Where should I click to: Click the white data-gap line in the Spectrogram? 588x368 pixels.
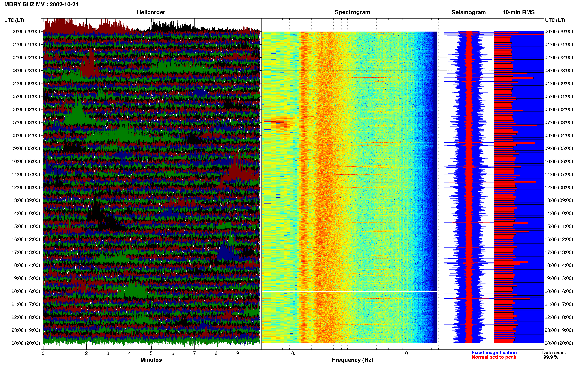tap(349, 292)
